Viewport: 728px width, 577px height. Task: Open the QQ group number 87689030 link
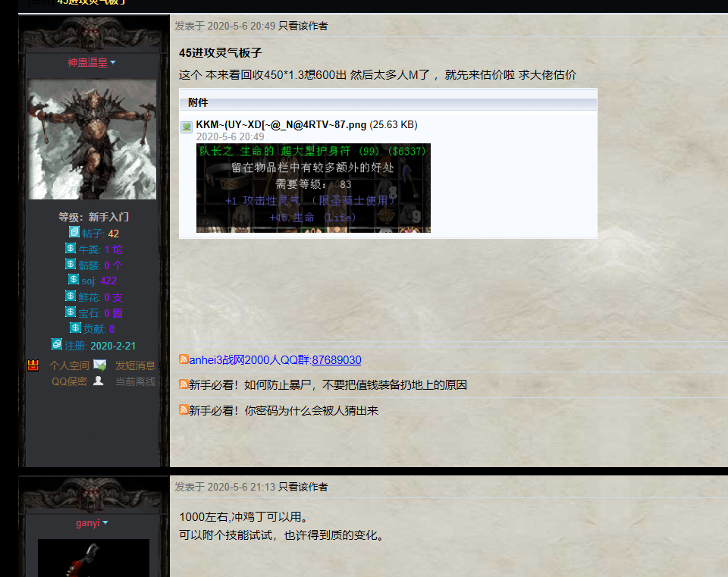click(x=336, y=359)
